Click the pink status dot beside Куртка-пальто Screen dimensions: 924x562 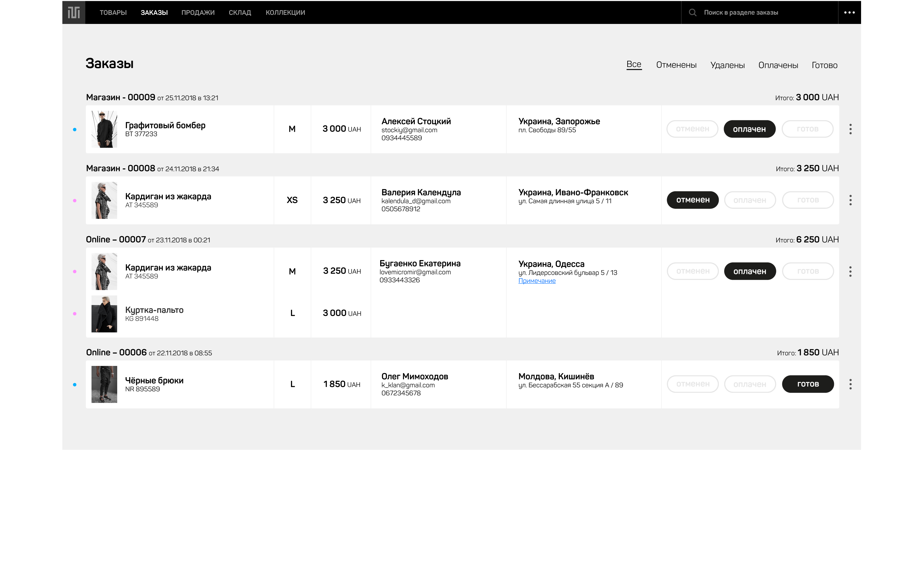(x=75, y=314)
